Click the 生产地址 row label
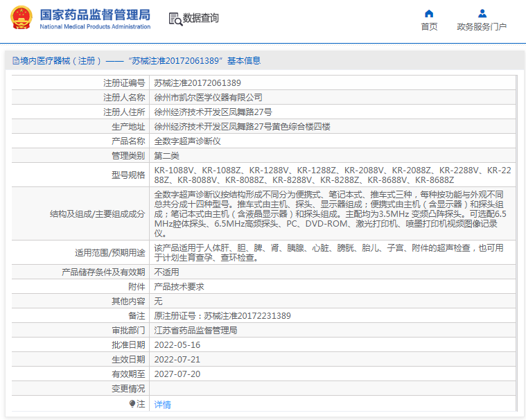 128,126
